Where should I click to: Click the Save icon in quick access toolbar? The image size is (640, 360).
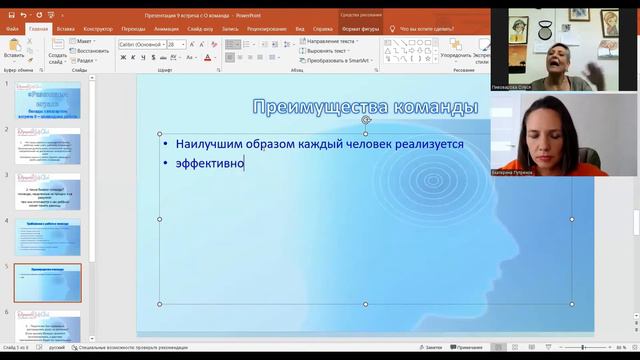(11, 15)
